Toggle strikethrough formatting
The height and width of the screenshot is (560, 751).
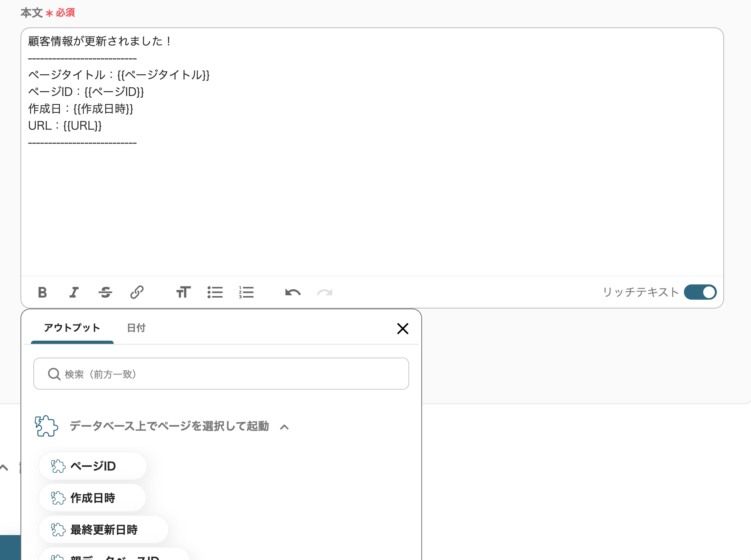[x=105, y=292]
